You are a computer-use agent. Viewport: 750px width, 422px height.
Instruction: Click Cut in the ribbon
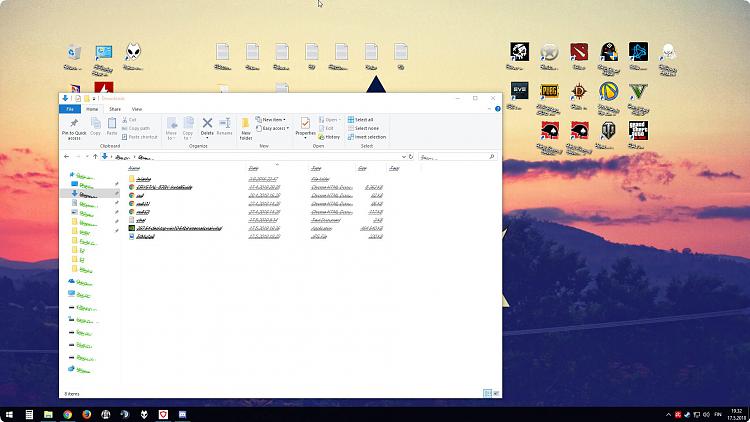(x=129, y=120)
